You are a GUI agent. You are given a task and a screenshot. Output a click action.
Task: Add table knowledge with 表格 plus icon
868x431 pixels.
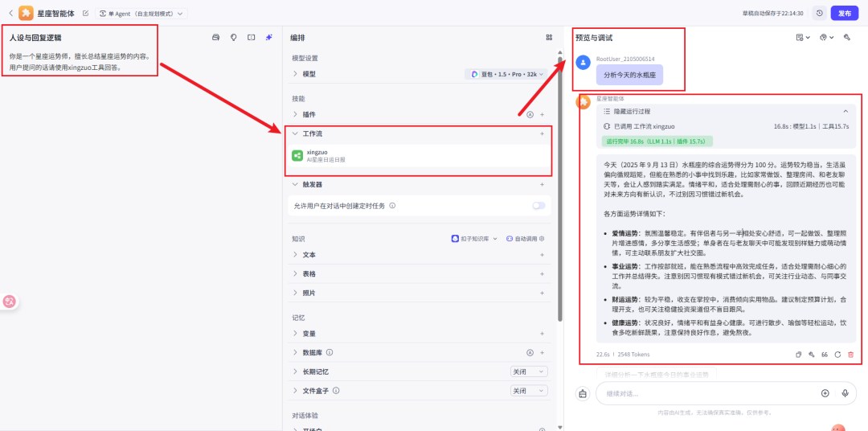pos(542,273)
